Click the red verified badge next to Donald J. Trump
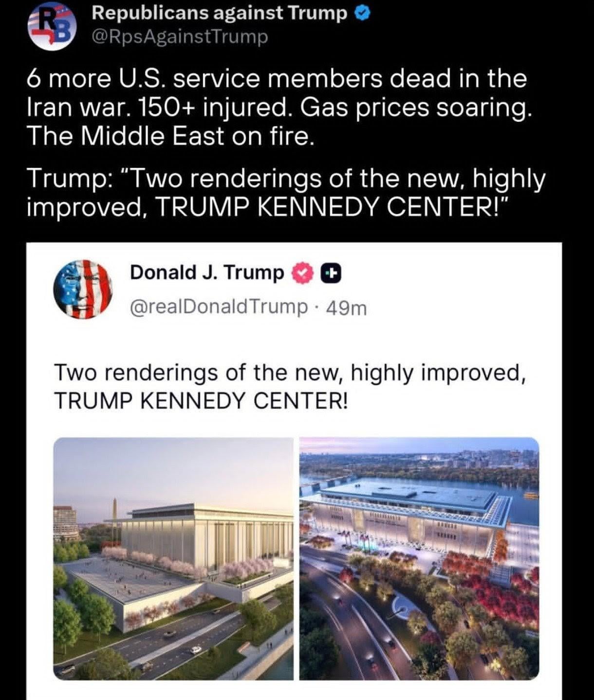 303,274
